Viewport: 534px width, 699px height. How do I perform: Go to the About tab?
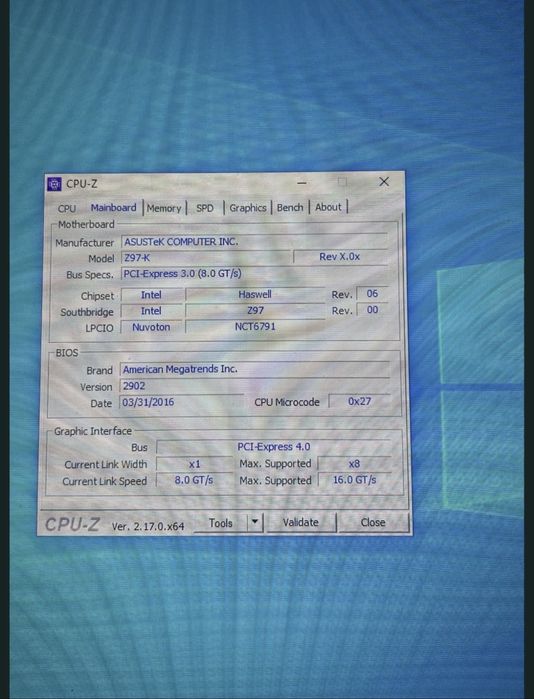(328, 207)
